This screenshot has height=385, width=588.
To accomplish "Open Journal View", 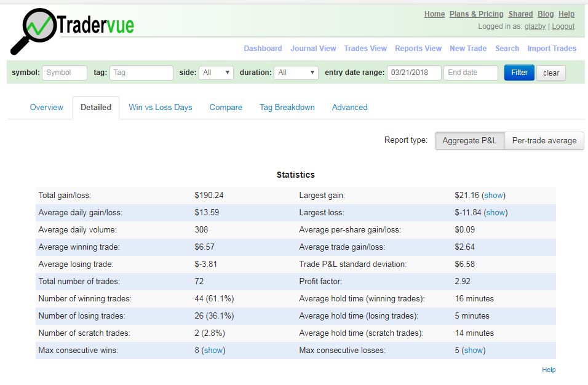I will [313, 49].
